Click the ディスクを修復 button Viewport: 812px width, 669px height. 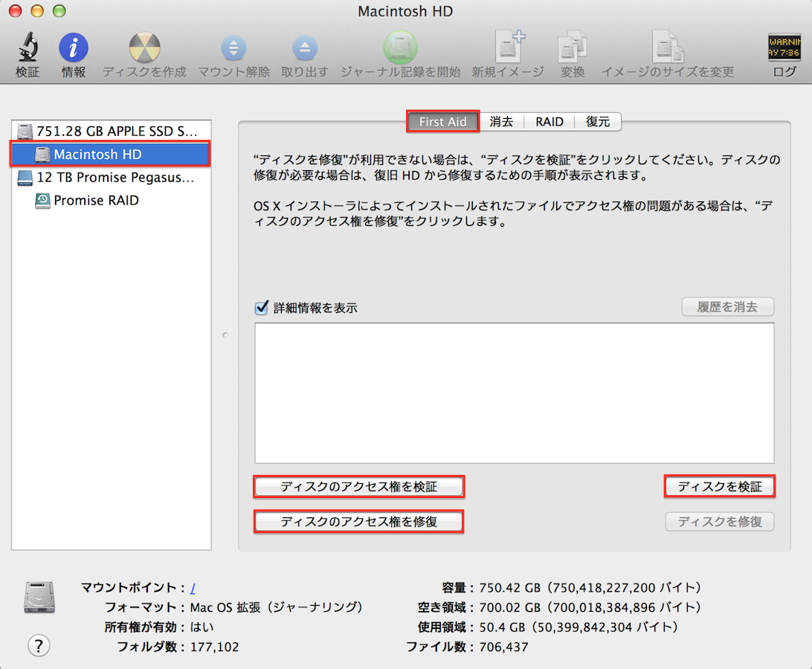click(720, 521)
